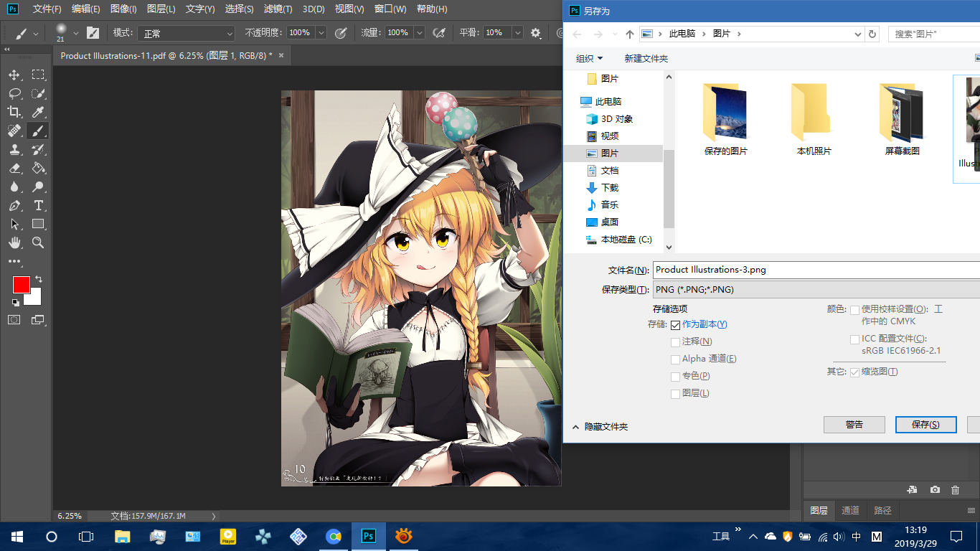980x551 pixels.
Task: Select the Move tool
Action: click(14, 75)
